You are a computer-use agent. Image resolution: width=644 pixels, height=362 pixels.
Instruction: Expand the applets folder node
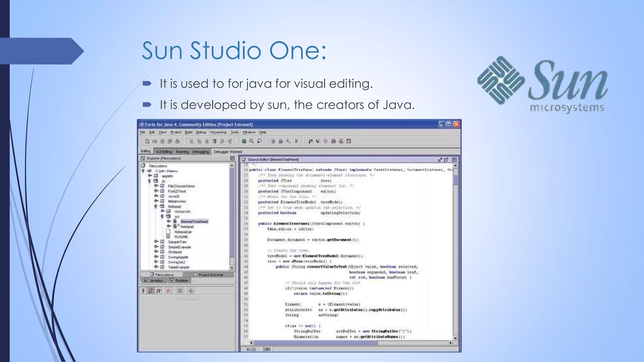[x=150, y=176]
